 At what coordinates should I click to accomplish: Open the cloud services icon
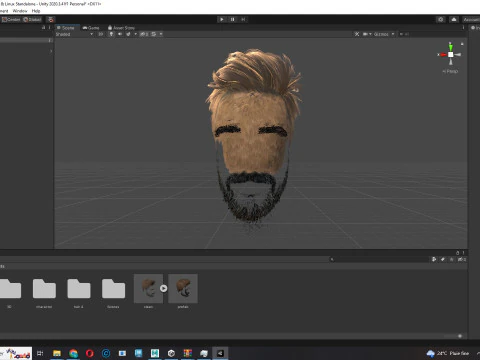(x=454, y=19)
